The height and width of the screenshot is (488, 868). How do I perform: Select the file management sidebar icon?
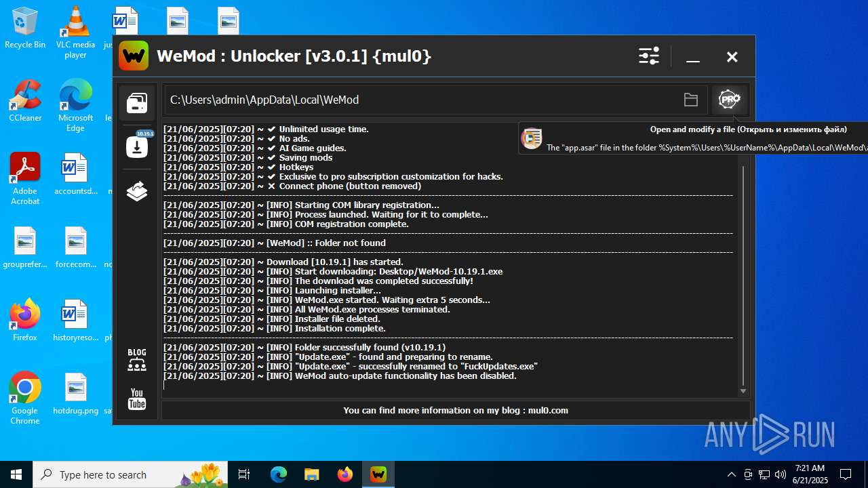[137, 103]
